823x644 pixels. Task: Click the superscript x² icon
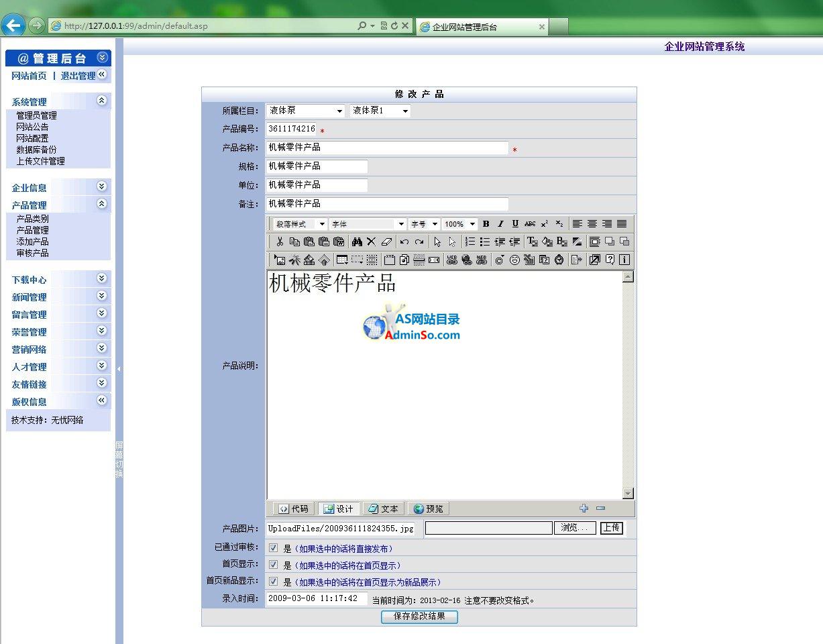pyautogui.click(x=545, y=224)
